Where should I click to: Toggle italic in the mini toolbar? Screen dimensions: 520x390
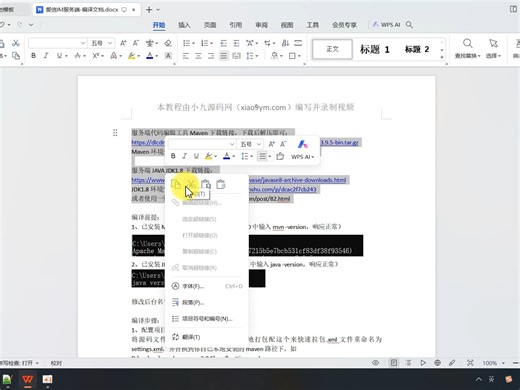pos(184,156)
